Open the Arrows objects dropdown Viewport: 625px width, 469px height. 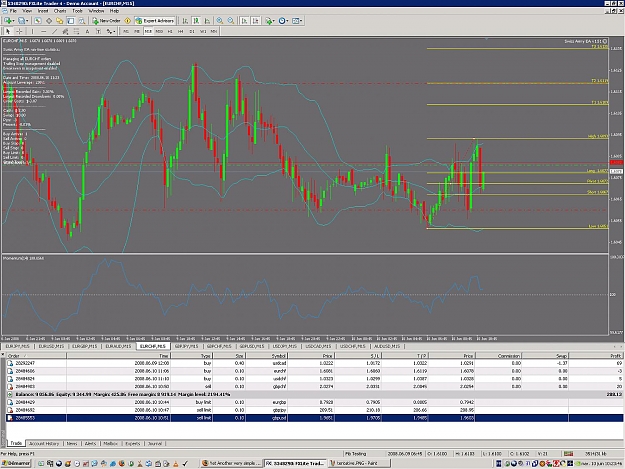coord(110,31)
